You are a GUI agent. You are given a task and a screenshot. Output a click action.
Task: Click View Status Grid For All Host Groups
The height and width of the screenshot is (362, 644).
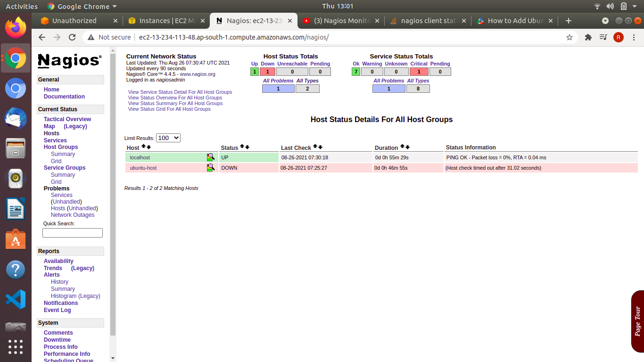click(169, 109)
